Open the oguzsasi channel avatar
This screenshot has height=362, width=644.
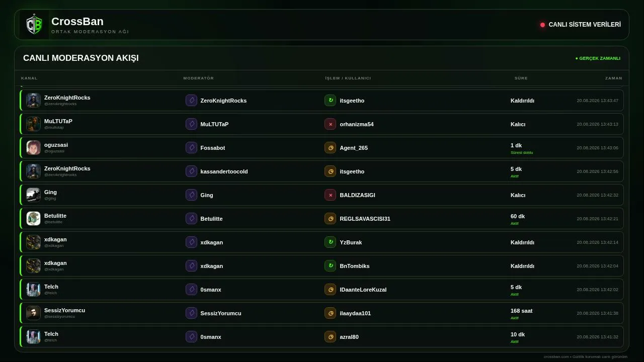(x=33, y=148)
